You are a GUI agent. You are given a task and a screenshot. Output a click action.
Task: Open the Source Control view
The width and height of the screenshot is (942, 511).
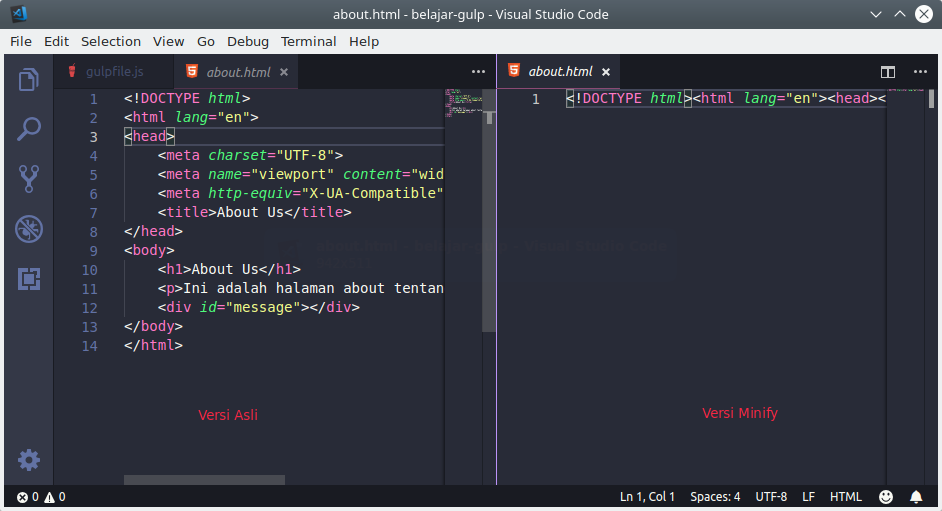coord(28,178)
